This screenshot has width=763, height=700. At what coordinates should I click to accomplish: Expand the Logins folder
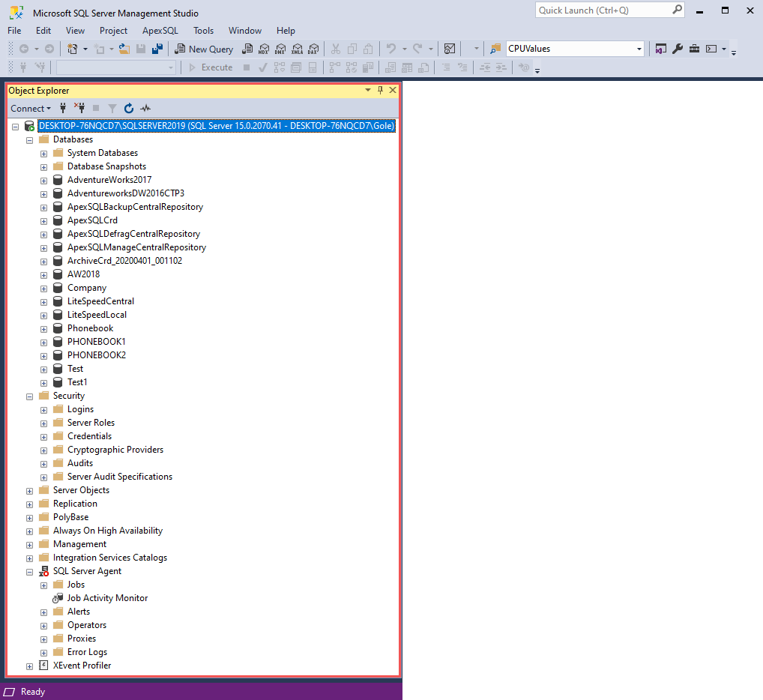pyautogui.click(x=43, y=410)
